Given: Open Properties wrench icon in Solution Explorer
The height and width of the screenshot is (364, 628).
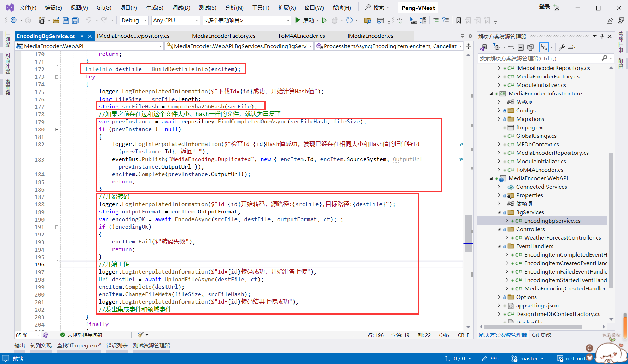Looking at the screenshot, I should pyautogui.click(x=562, y=47).
